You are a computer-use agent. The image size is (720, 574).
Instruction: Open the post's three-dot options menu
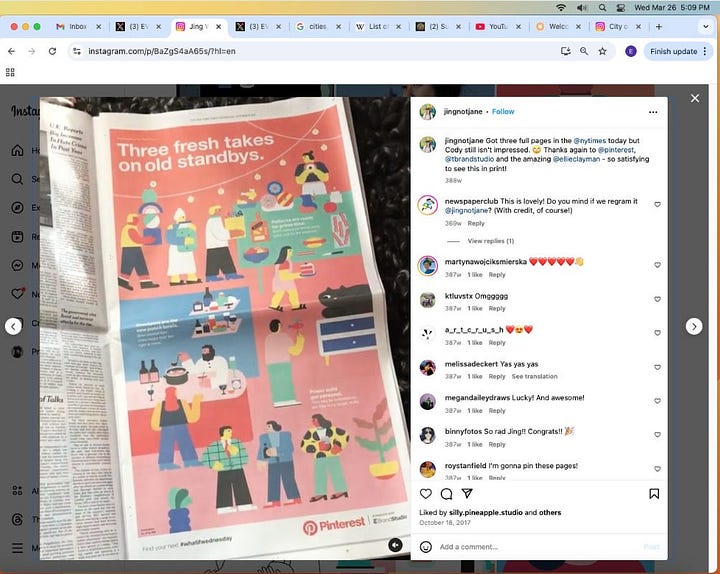(653, 112)
